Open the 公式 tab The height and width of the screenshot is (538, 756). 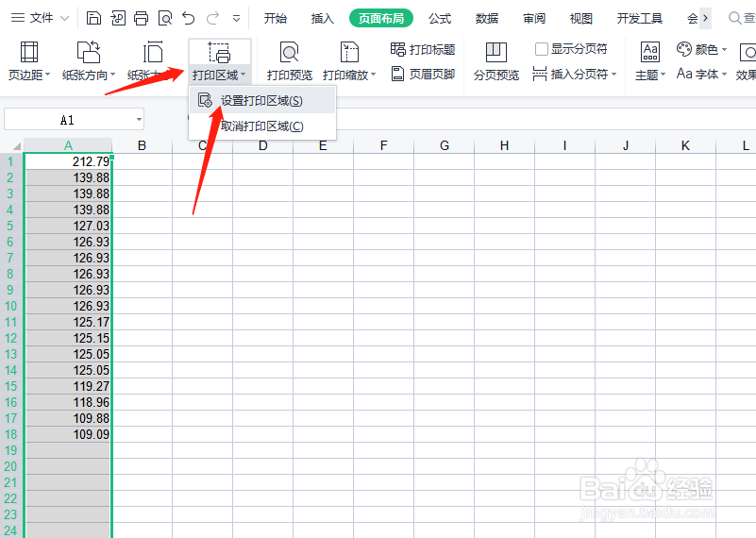pos(440,18)
